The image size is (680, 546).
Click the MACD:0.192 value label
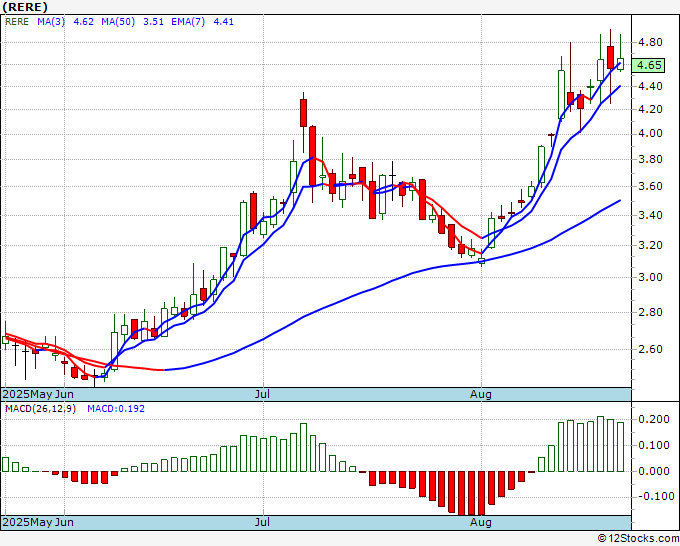(116, 409)
